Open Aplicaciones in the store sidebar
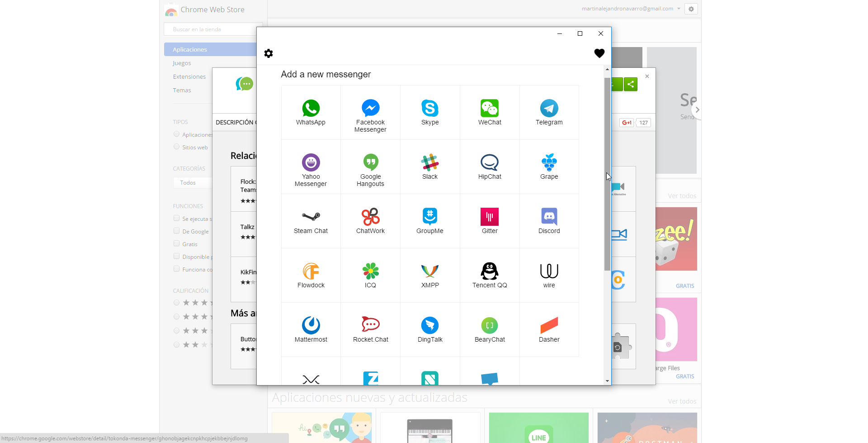 pos(210,49)
